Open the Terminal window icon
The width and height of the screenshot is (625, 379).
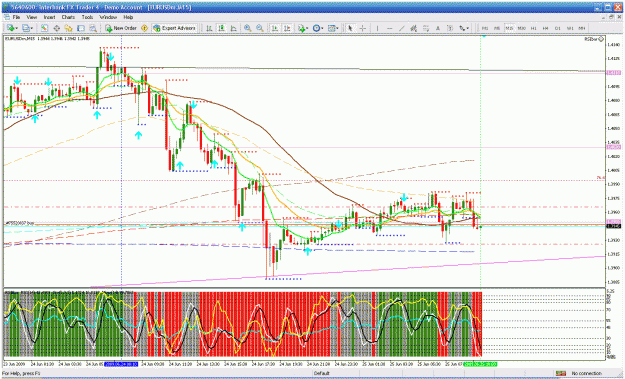pyautogui.click(x=81, y=28)
